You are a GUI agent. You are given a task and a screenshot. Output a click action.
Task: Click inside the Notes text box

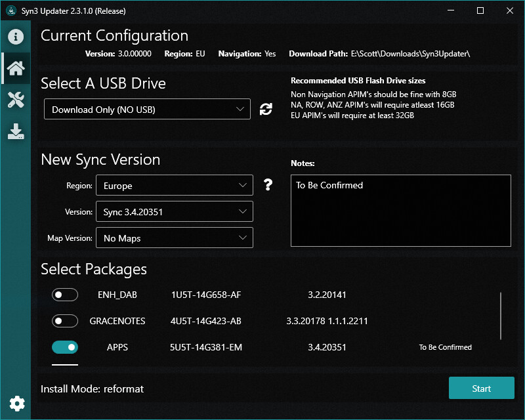click(400, 211)
